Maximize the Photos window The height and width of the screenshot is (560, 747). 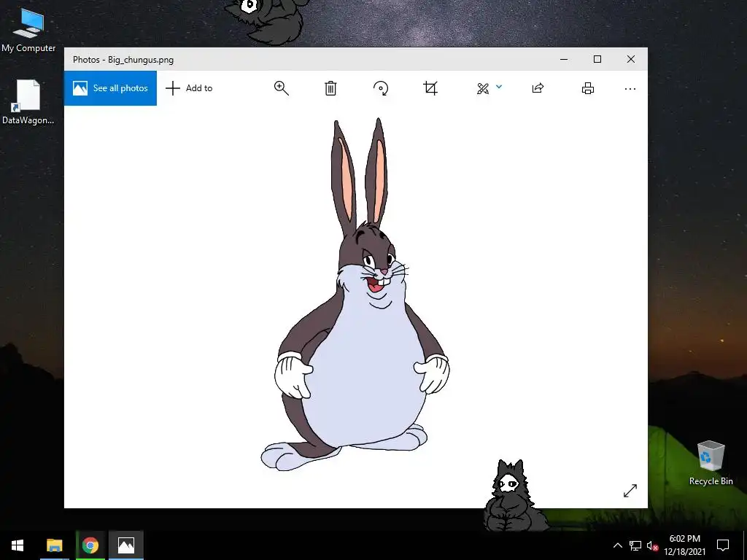point(597,59)
